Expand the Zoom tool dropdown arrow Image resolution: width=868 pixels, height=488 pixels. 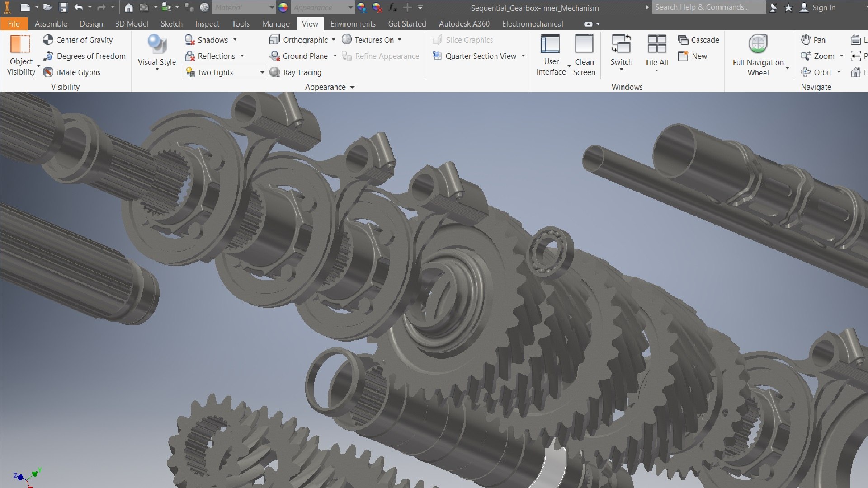pyautogui.click(x=842, y=56)
